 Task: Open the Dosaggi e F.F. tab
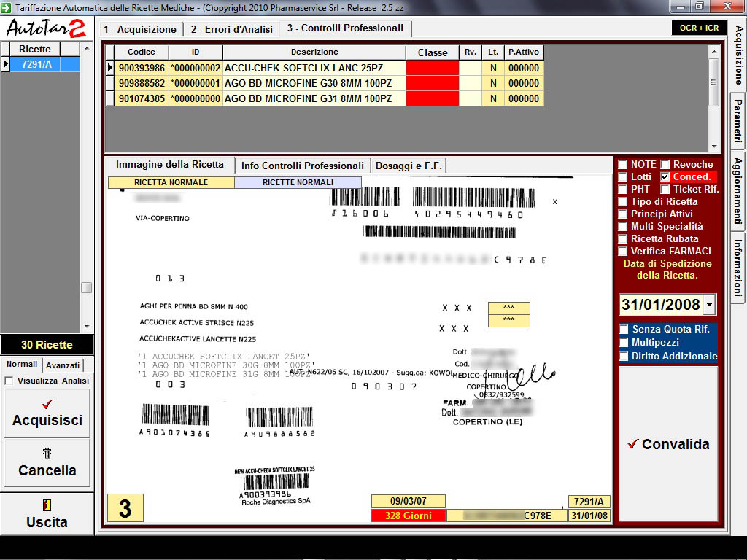pos(409,166)
